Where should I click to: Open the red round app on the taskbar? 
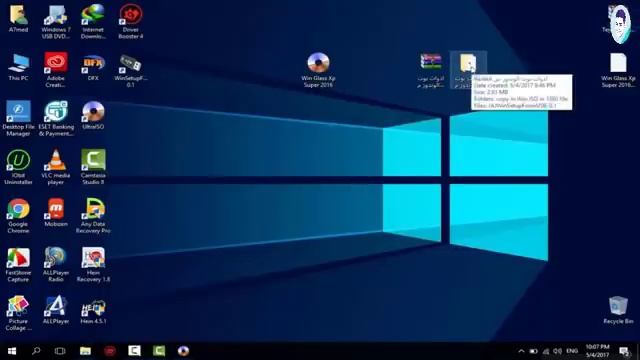pyautogui.click(x=110, y=351)
